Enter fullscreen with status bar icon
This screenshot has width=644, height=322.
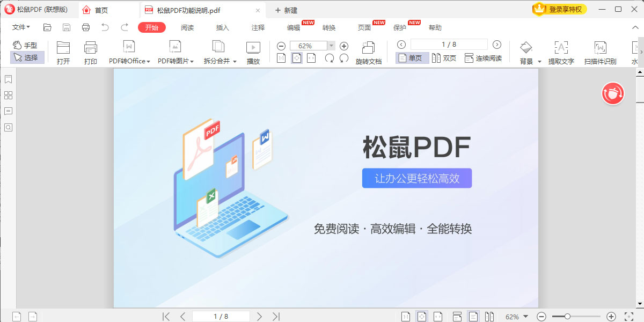click(x=628, y=317)
